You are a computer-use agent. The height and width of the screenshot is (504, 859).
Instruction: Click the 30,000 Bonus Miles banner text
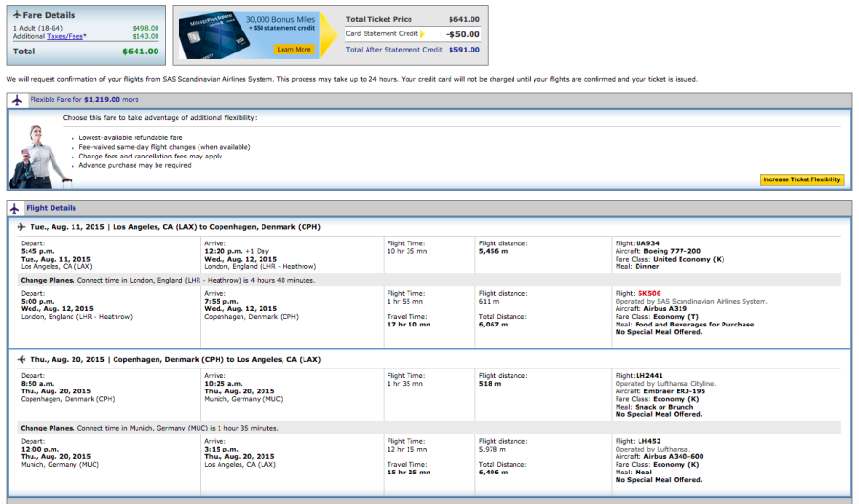pos(281,19)
